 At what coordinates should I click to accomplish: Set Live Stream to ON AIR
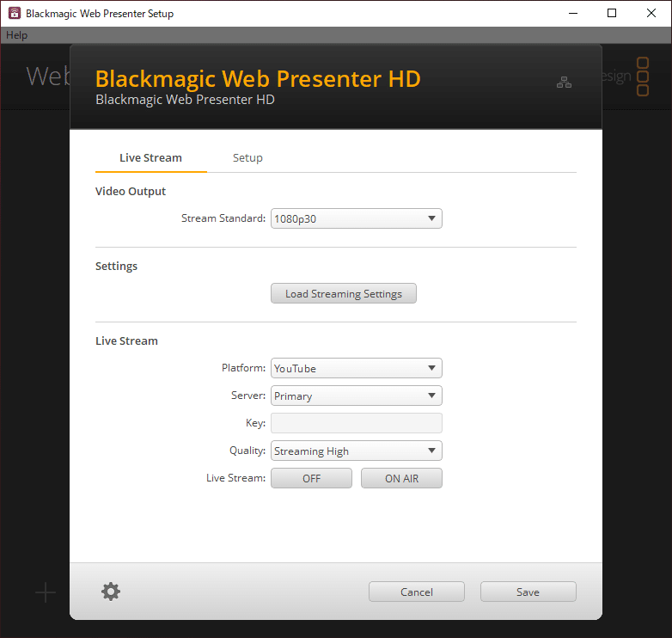[401, 478]
